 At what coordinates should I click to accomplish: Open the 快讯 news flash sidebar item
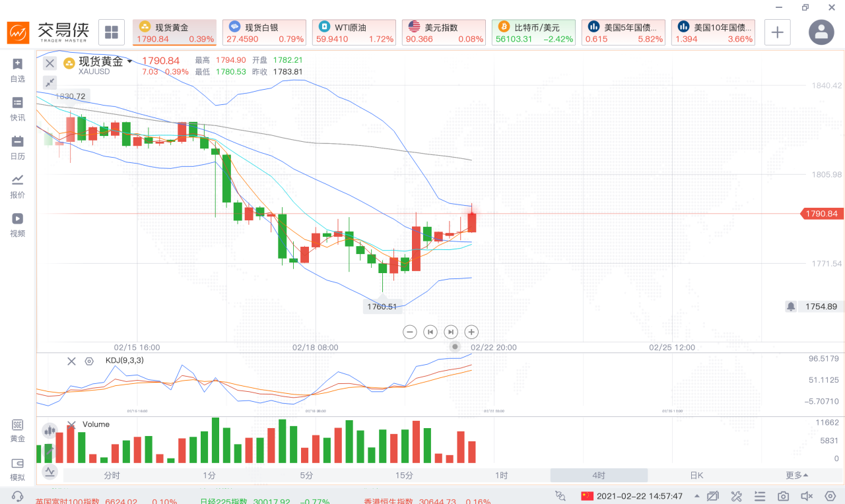(x=17, y=109)
